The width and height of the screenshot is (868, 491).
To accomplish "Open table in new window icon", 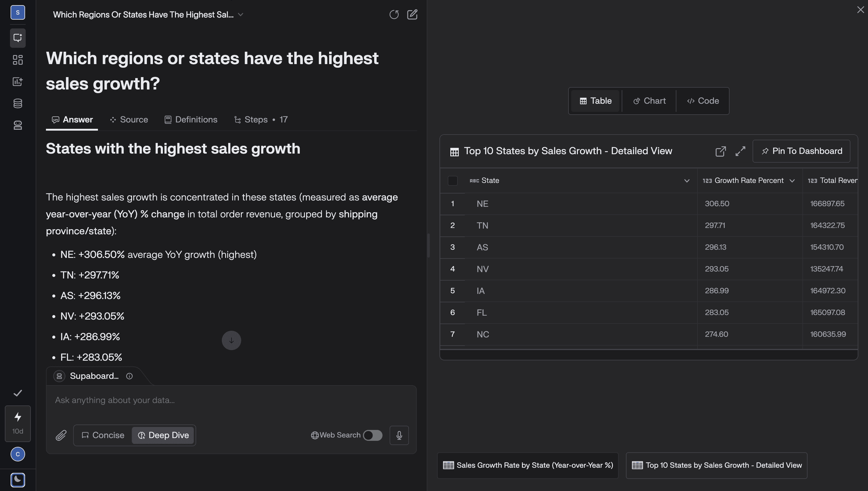I will pos(720,151).
